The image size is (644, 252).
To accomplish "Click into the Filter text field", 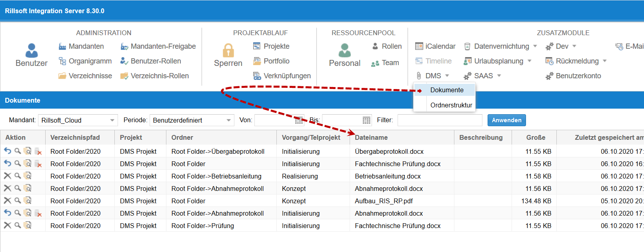I will [440, 120].
